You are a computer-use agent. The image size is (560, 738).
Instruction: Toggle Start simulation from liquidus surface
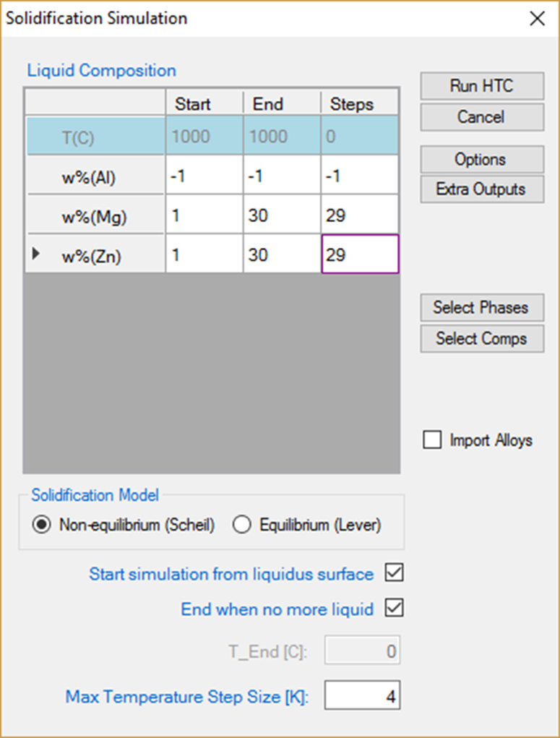(395, 574)
